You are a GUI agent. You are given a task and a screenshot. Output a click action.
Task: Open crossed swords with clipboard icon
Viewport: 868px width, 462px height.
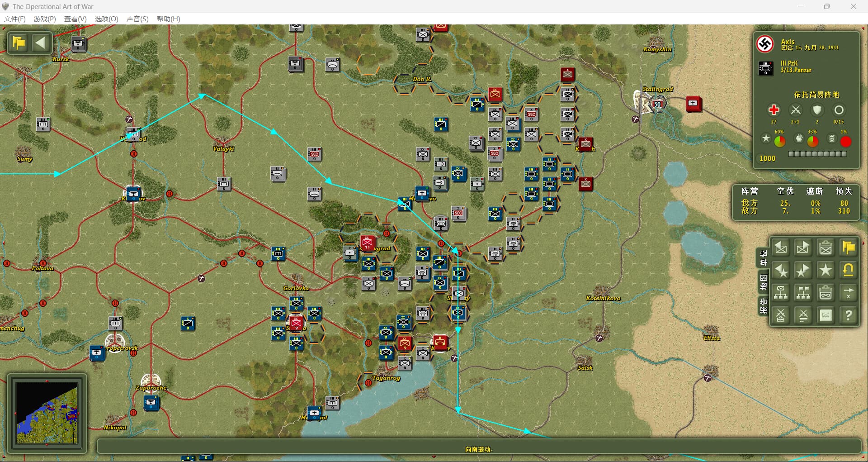781,315
